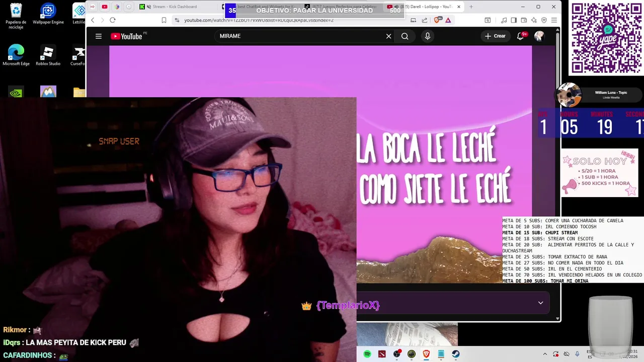Start voice search with the microphone icon

point(428,36)
